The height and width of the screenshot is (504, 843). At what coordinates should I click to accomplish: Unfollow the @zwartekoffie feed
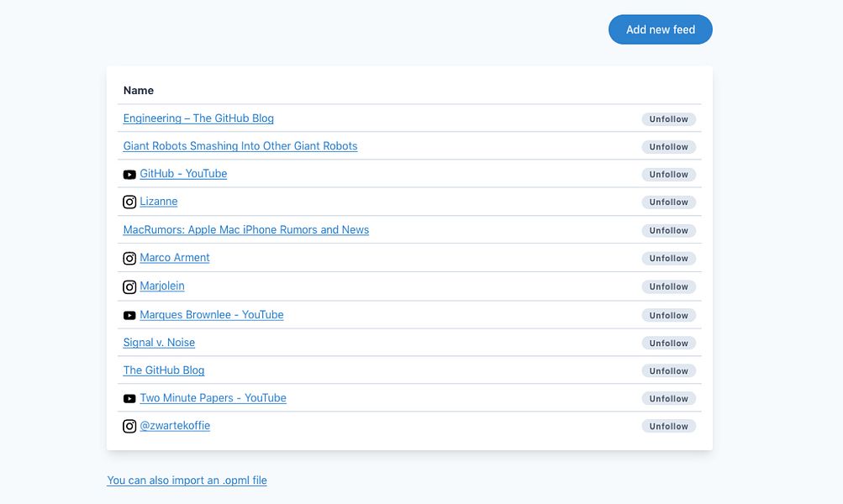coord(668,426)
